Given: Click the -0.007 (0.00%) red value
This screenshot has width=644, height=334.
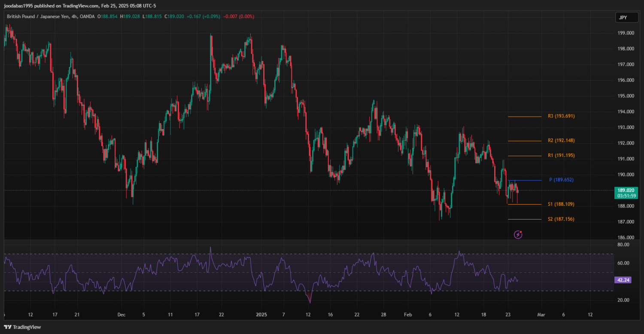Looking at the screenshot, I should pyautogui.click(x=240, y=16).
